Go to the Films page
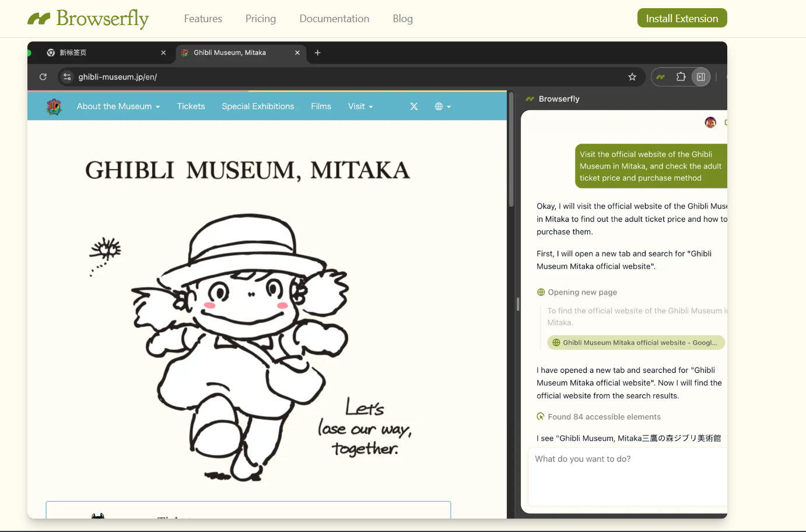This screenshot has width=806, height=532. pyautogui.click(x=321, y=106)
